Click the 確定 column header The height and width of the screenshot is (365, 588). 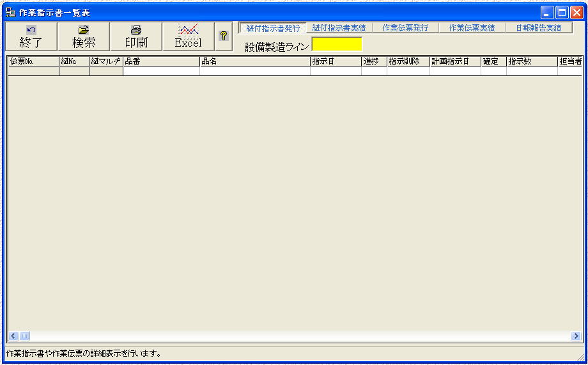(493, 61)
